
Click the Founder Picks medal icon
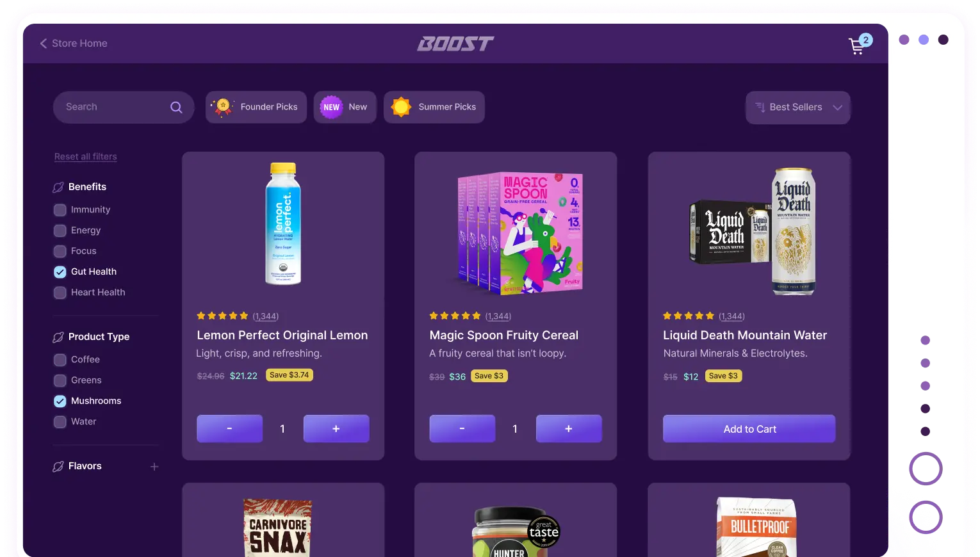223,107
